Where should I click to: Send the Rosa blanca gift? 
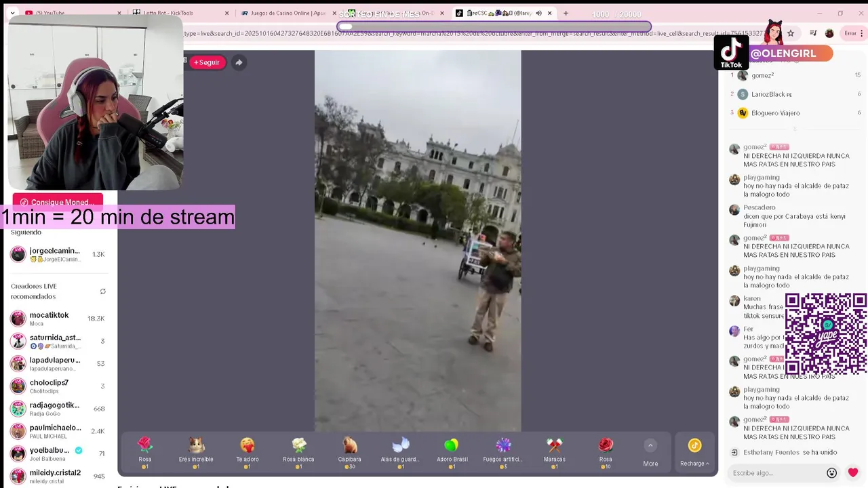tap(298, 453)
